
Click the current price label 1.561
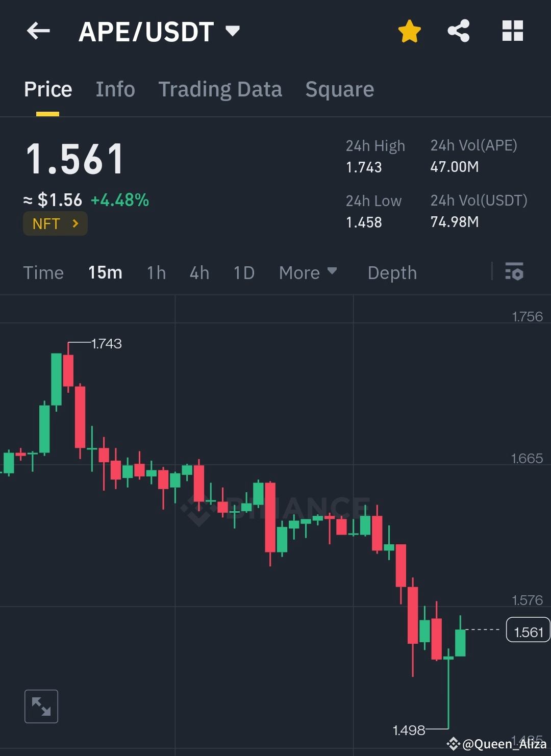pos(528,631)
